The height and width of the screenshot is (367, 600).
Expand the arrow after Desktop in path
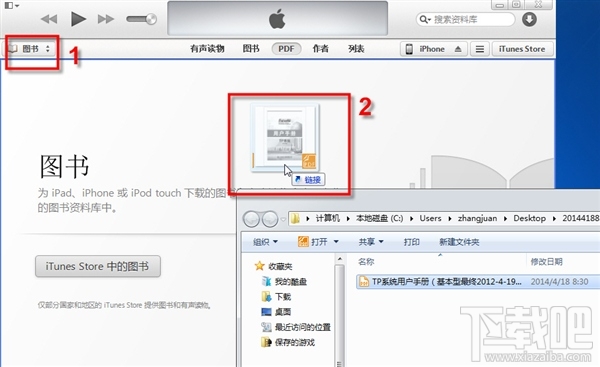coord(554,219)
